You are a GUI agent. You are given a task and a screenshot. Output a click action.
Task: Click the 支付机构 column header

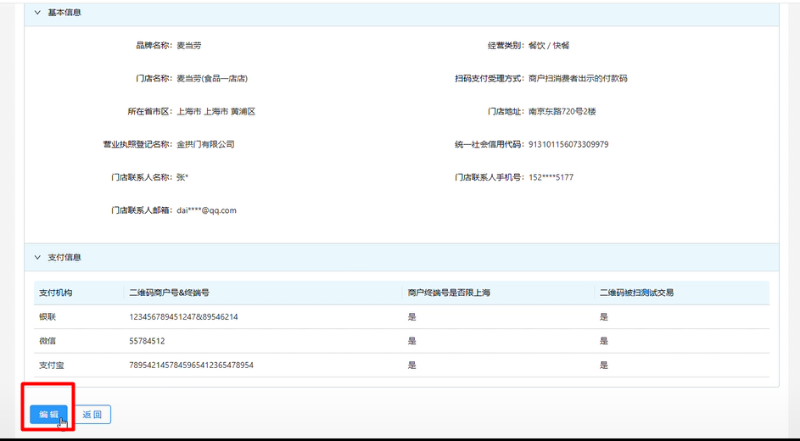click(x=56, y=293)
